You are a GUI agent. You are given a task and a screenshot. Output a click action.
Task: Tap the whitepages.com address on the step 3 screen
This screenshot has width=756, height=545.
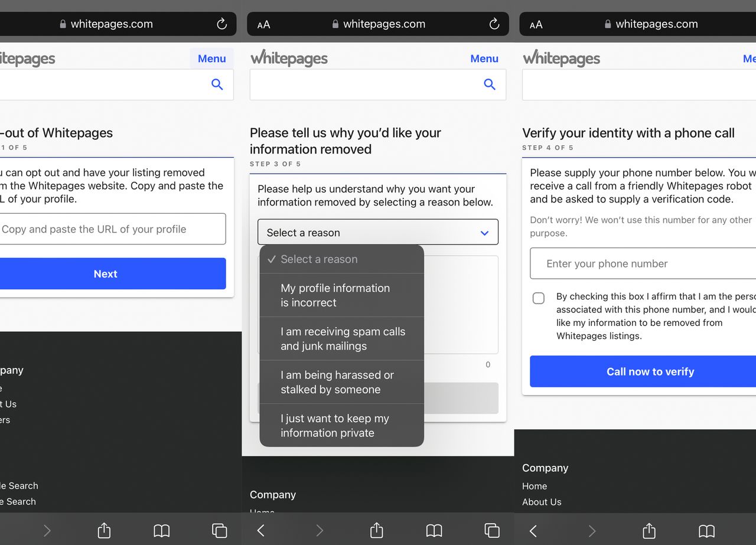(384, 24)
